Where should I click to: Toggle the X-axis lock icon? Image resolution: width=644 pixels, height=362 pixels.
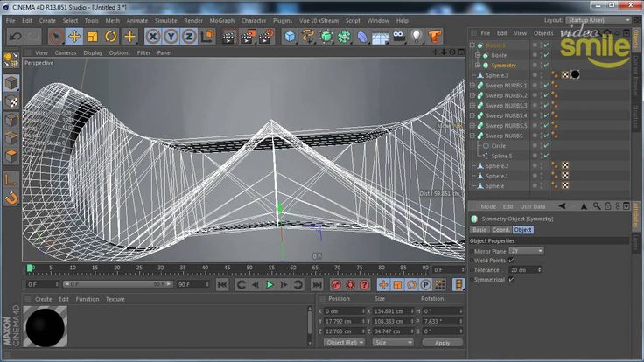coord(152,36)
